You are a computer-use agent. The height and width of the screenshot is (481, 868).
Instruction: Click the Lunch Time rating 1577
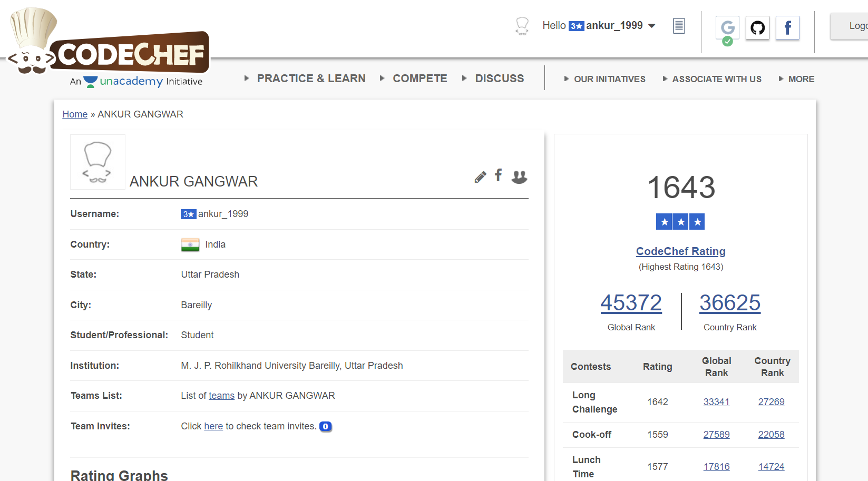point(658,467)
